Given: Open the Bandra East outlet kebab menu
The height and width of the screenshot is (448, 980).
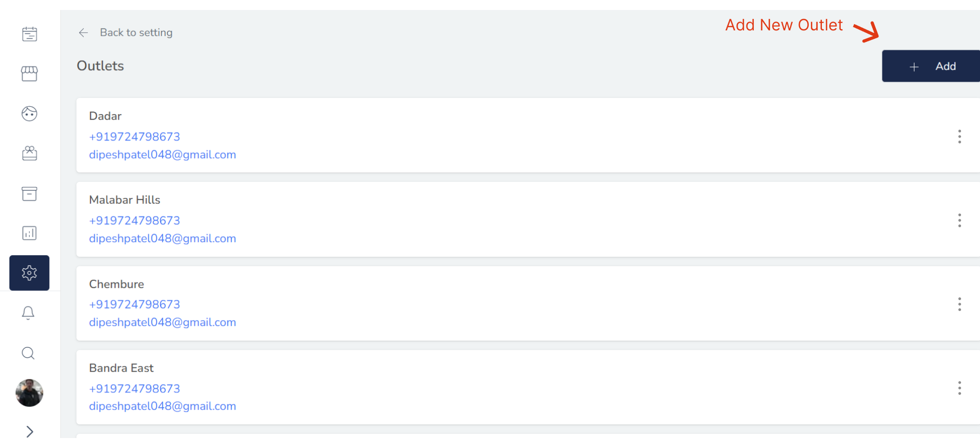Looking at the screenshot, I should (960, 388).
